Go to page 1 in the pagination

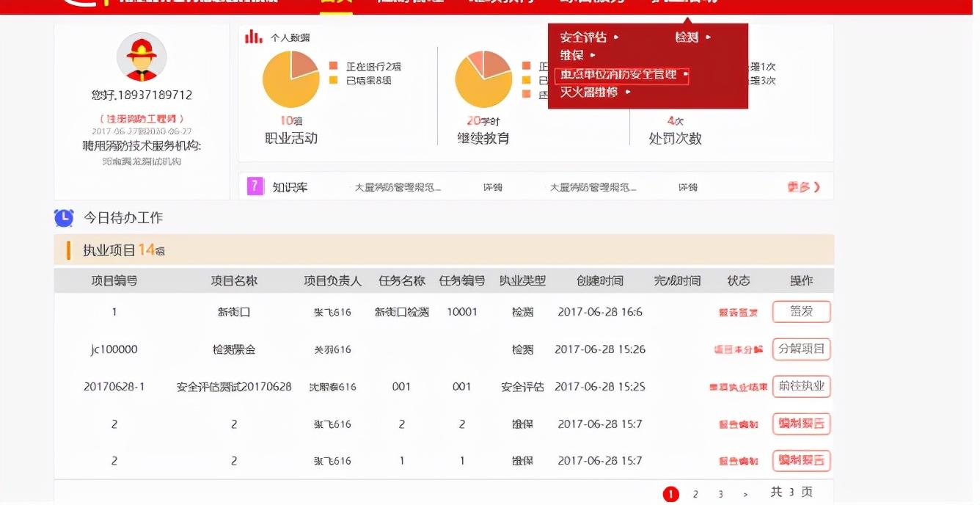click(670, 494)
